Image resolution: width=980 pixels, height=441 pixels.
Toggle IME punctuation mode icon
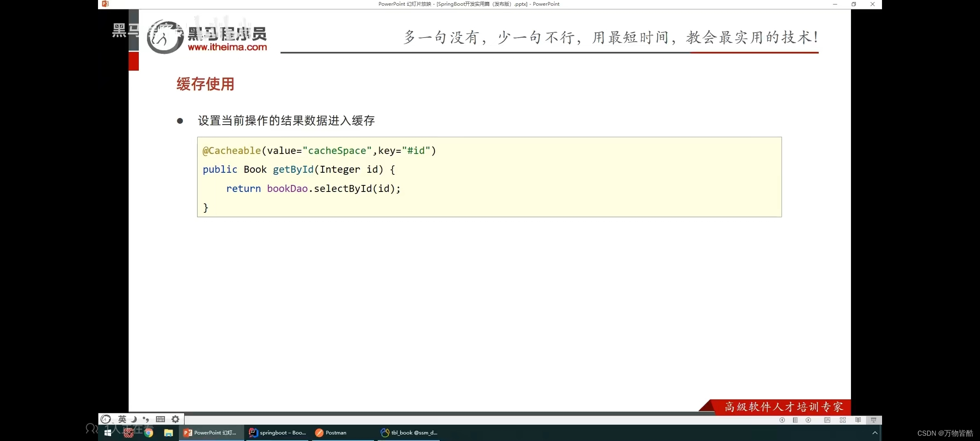pos(146,419)
